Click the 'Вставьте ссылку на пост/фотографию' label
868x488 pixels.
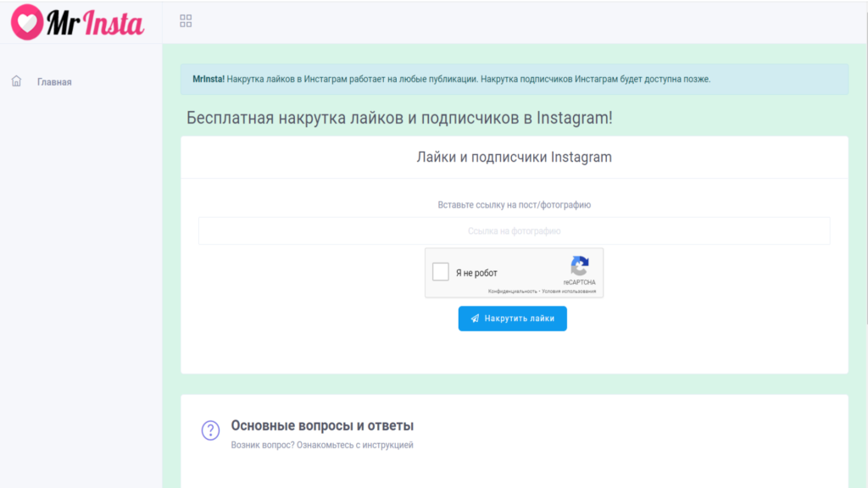click(x=515, y=205)
